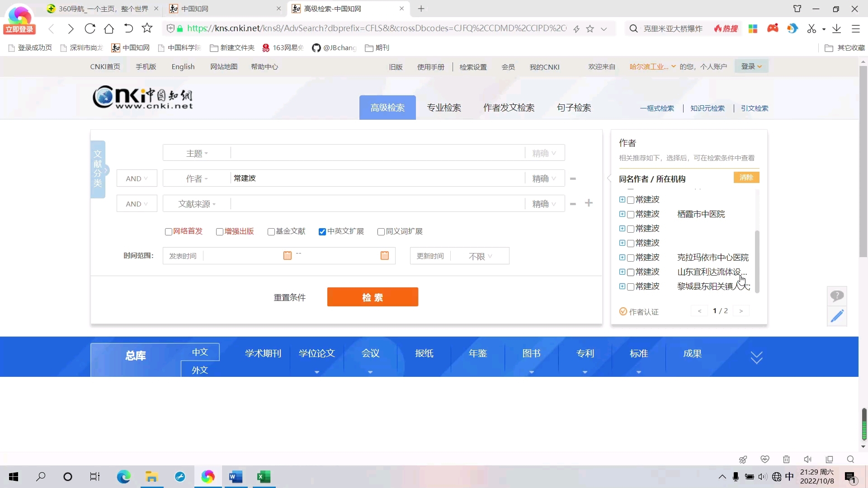This screenshot has width=868, height=488.
Task: Change AND operator on 作者 row
Action: coord(137,178)
